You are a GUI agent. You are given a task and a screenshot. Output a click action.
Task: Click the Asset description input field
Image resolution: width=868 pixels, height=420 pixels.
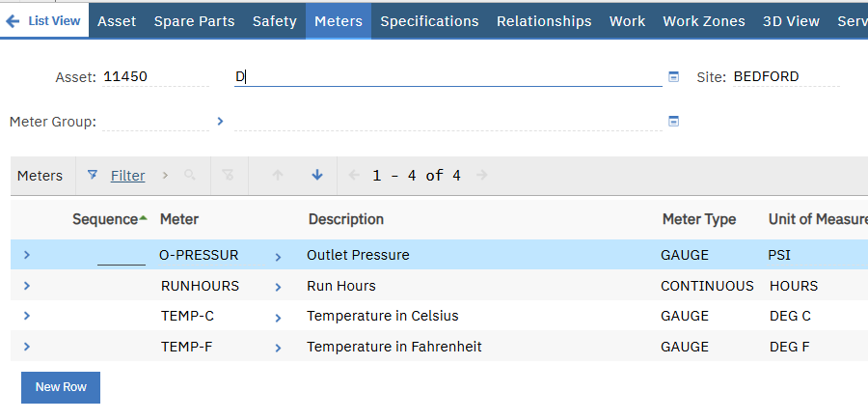coord(448,77)
